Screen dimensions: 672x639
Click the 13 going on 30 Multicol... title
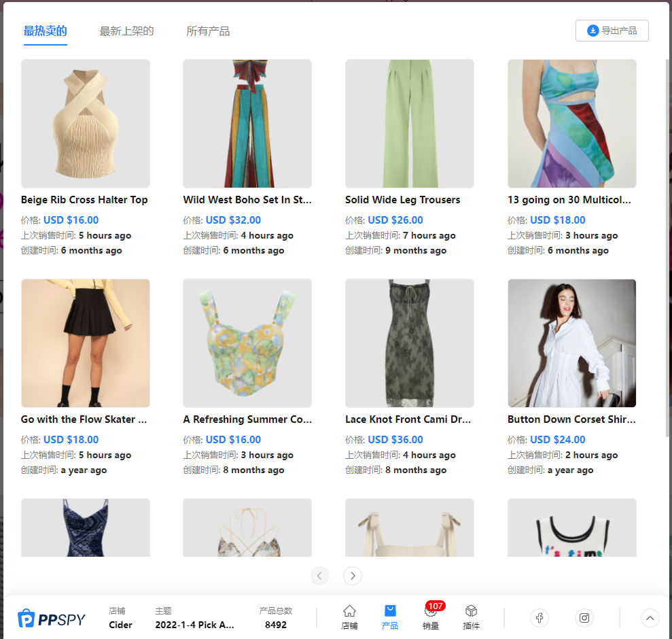point(569,200)
